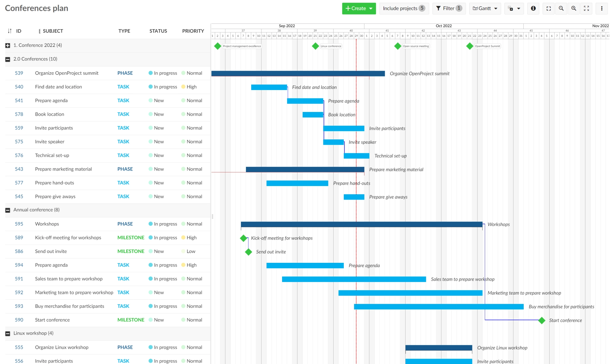The height and width of the screenshot is (364, 611).
Task: Open the baseline comparison dropdown
Action: (x=514, y=8)
